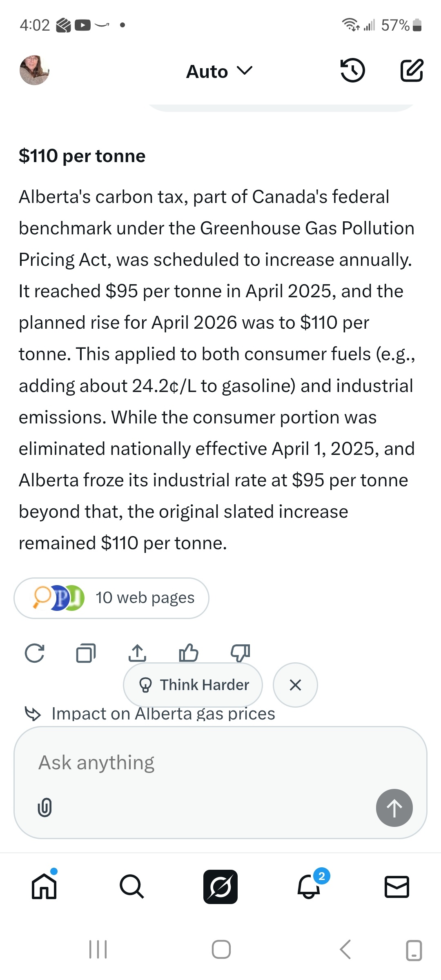Copy the response text
This screenshot has width=441, height=980.
point(86,653)
